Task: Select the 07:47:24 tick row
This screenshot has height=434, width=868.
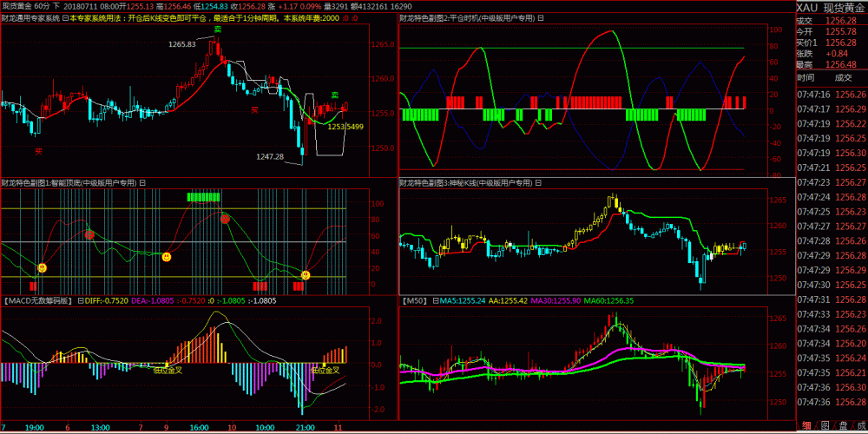Action: [x=832, y=196]
